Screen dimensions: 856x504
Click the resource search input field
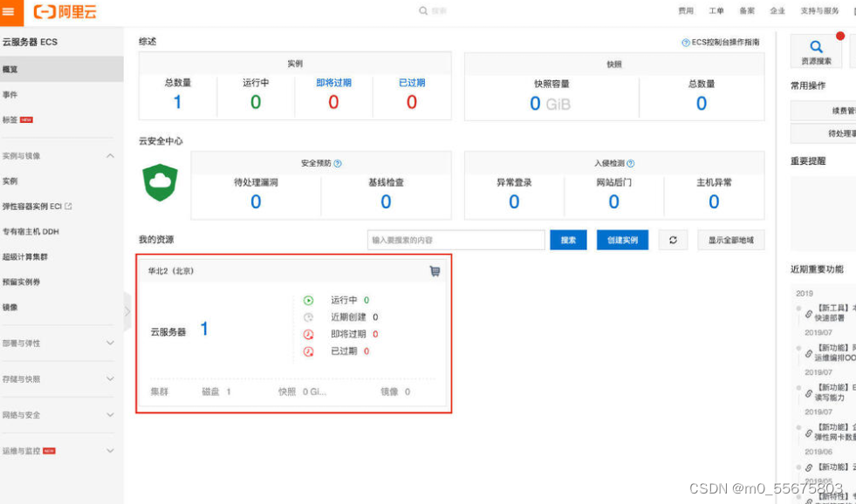(455, 240)
